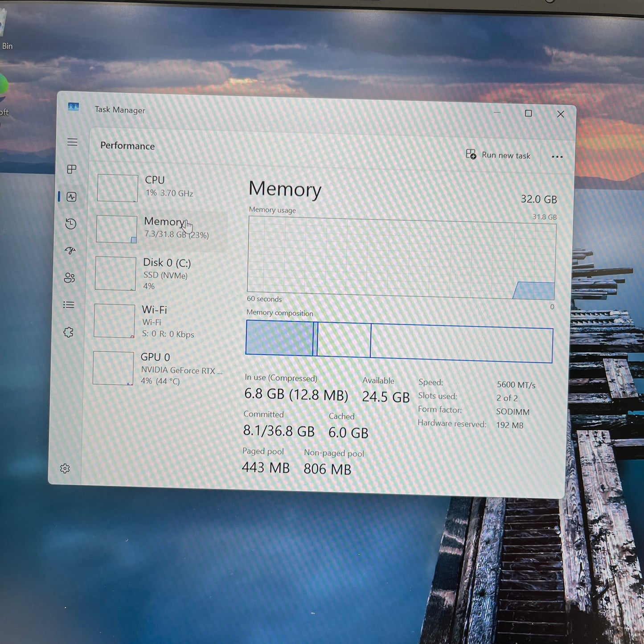Maximize the Task Manager window
This screenshot has width=644, height=644.
point(528,114)
